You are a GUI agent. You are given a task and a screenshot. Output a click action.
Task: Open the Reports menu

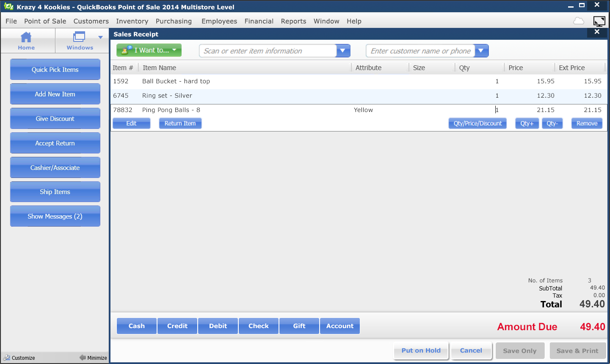click(293, 21)
